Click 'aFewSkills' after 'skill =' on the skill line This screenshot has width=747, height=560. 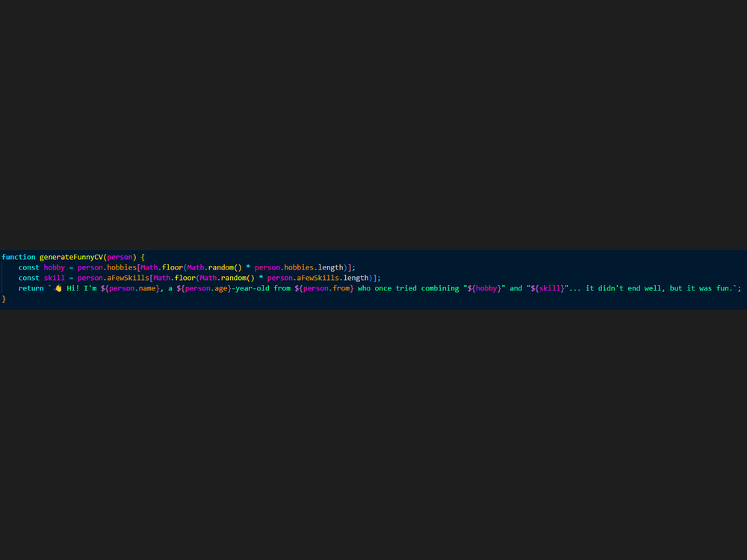(x=128, y=278)
